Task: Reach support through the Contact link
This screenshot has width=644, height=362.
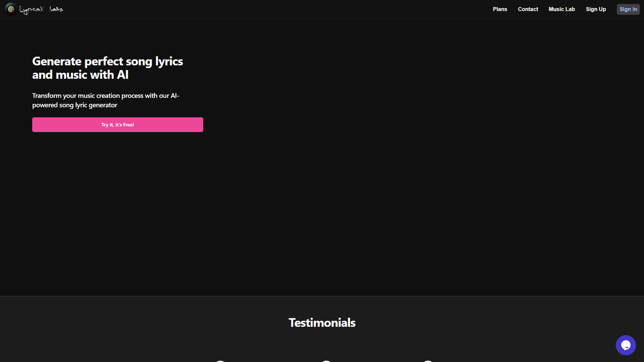Action: pos(528,9)
